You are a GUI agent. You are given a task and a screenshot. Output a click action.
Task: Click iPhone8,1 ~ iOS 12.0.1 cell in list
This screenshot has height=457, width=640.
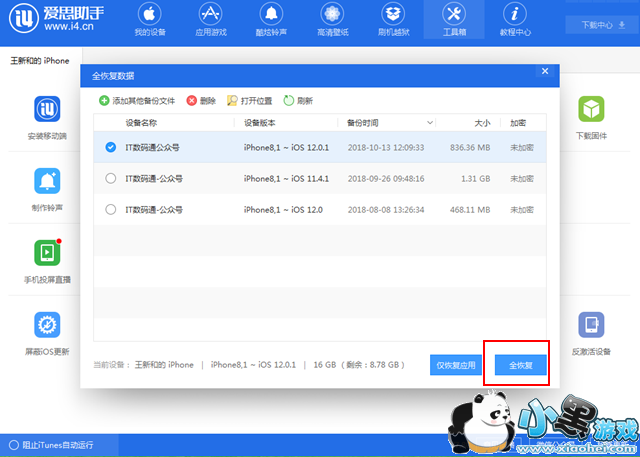[x=286, y=148]
